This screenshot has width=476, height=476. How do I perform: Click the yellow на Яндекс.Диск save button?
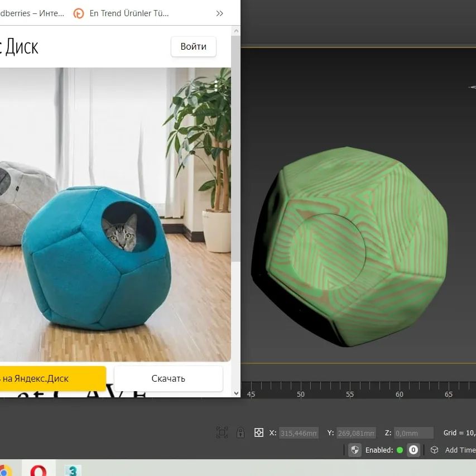click(53, 378)
